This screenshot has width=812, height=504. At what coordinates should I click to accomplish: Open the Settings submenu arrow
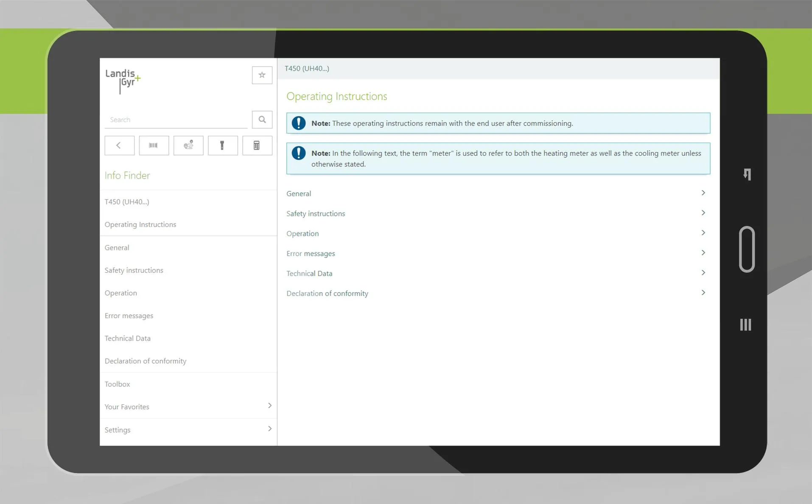pyautogui.click(x=269, y=429)
